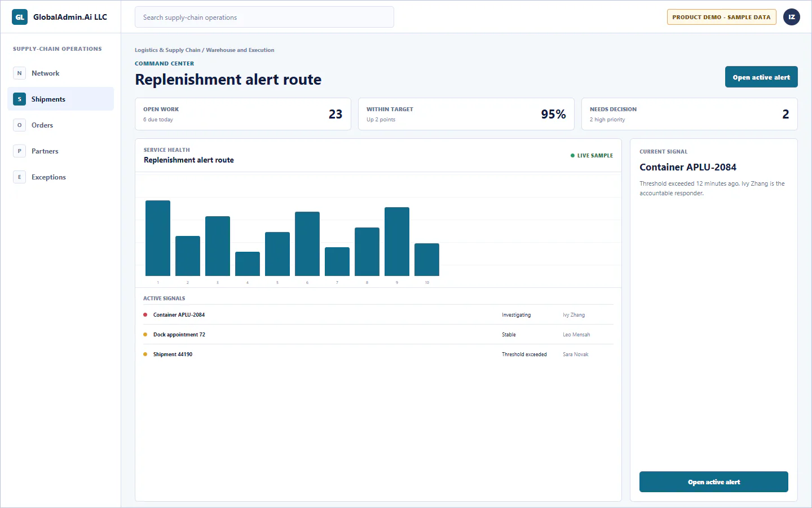Open the Container APLU-2084 signal row
This screenshot has width=812, height=508.
pos(378,315)
